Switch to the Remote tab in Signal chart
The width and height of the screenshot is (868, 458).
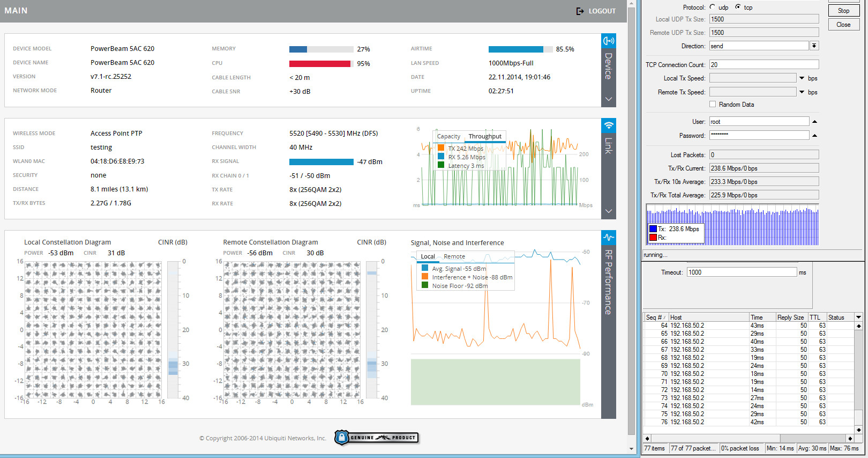pyautogui.click(x=454, y=256)
